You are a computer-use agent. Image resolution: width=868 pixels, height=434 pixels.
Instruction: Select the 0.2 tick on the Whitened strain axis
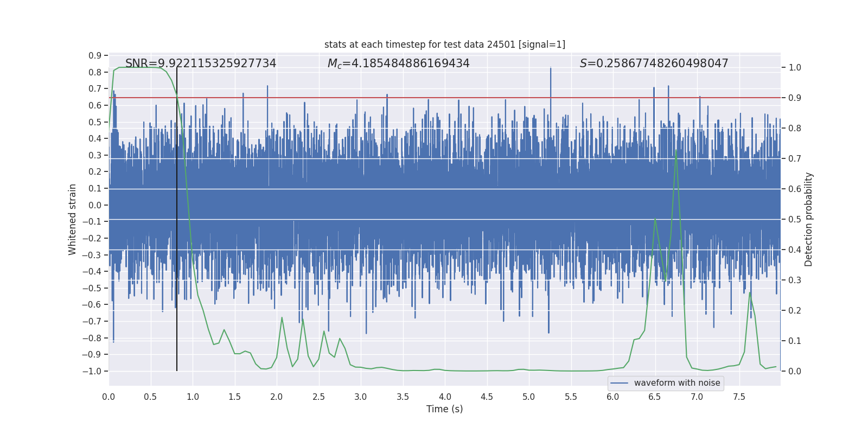click(x=95, y=171)
